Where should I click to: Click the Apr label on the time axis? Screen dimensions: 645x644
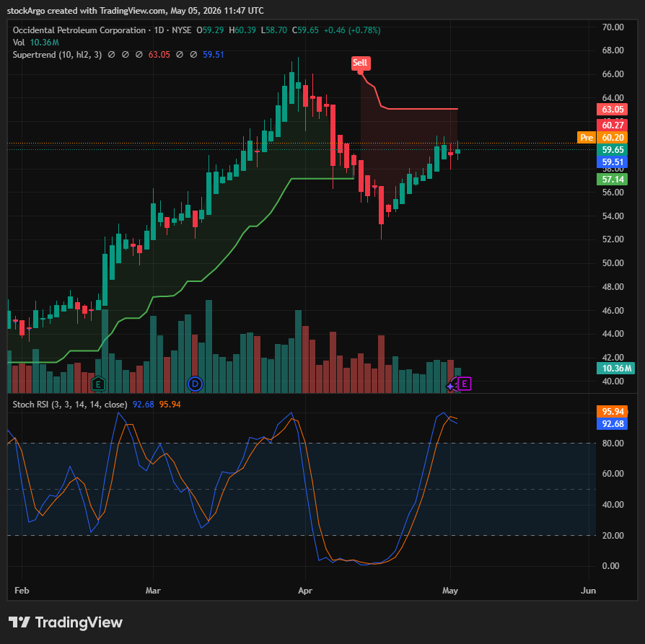tap(305, 591)
